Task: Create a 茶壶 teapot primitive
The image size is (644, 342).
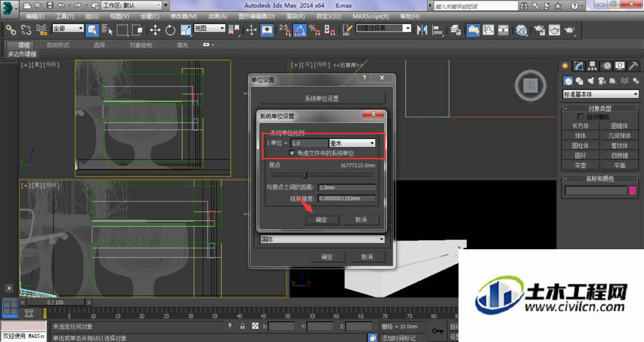Action: coord(580,166)
